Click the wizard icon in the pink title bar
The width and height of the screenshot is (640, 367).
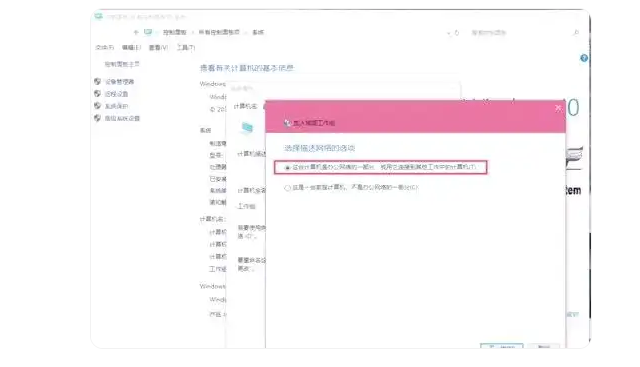coord(287,123)
